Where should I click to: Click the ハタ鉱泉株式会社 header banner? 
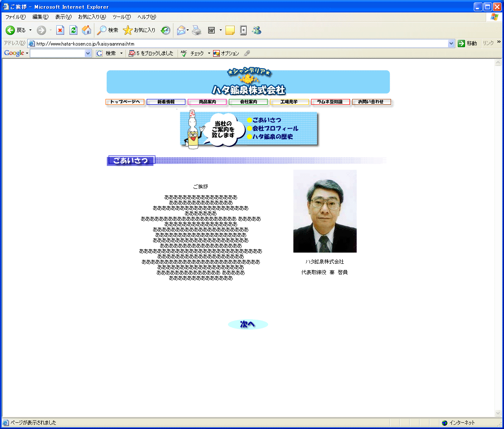pos(248,82)
